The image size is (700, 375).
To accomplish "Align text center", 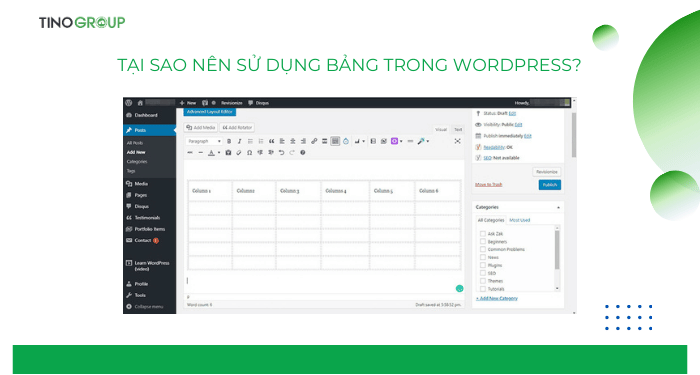I will 293,142.
